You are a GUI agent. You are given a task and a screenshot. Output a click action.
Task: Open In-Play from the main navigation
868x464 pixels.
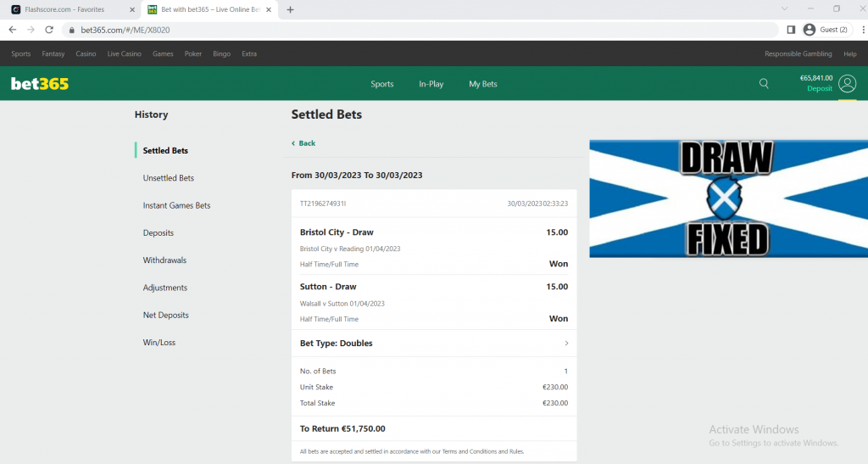[x=431, y=84]
